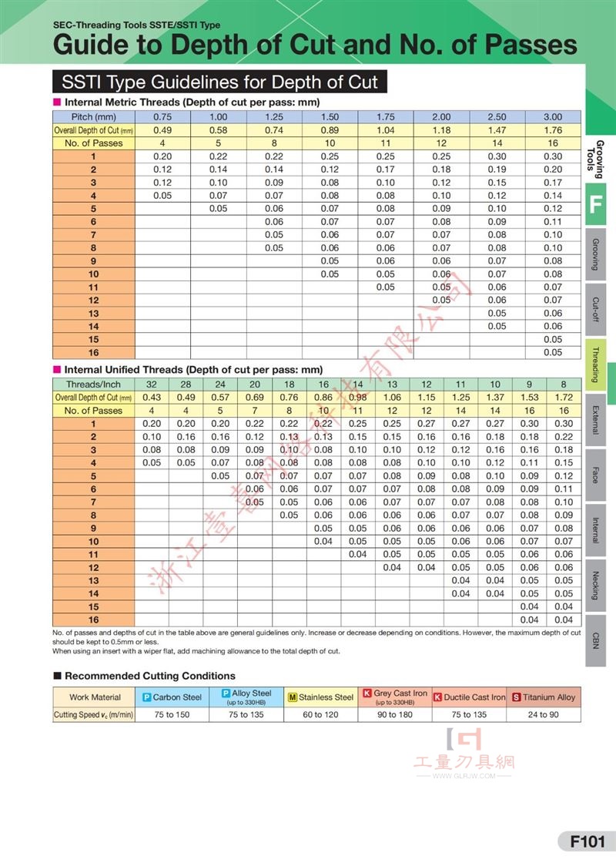Click the pink square before Internal Unified Threads
The width and height of the screenshot is (616, 863).
(57, 369)
